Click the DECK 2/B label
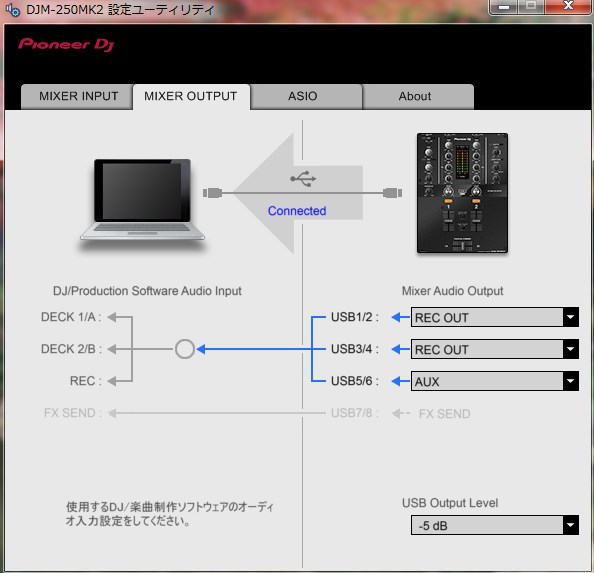The height and width of the screenshot is (573, 594). click(x=71, y=349)
